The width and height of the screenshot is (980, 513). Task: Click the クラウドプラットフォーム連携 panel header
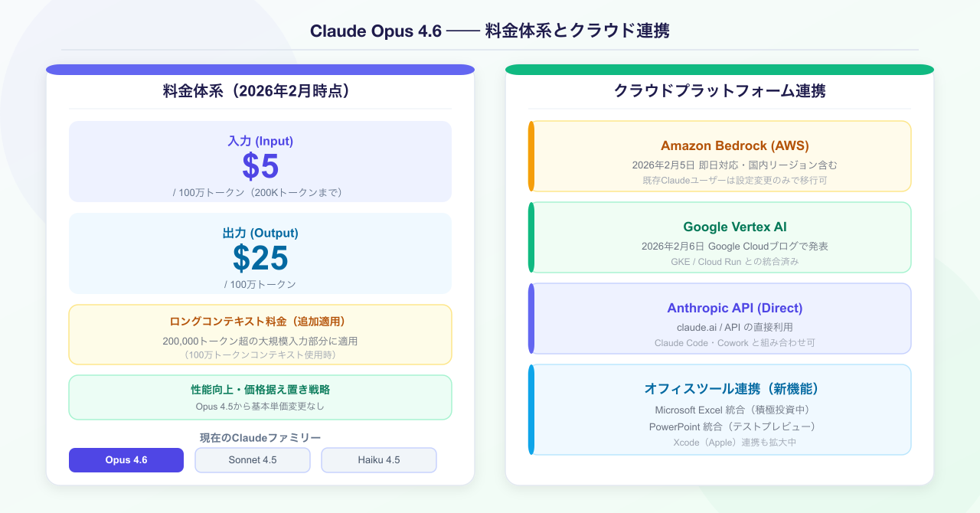[x=720, y=91]
